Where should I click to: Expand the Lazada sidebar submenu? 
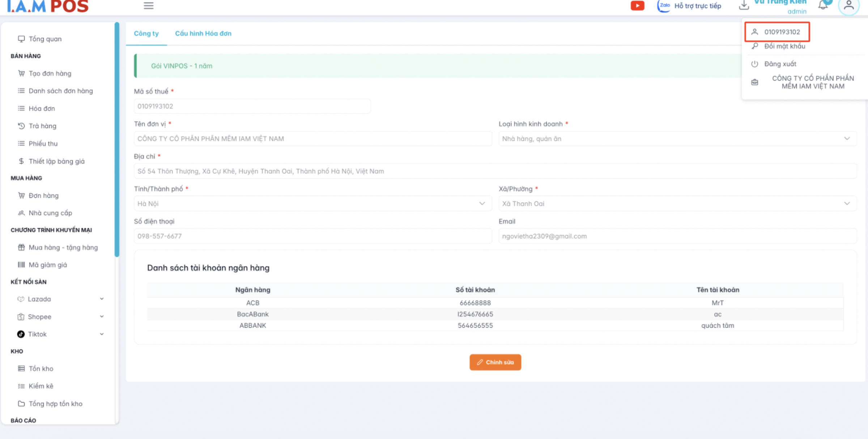(102, 299)
